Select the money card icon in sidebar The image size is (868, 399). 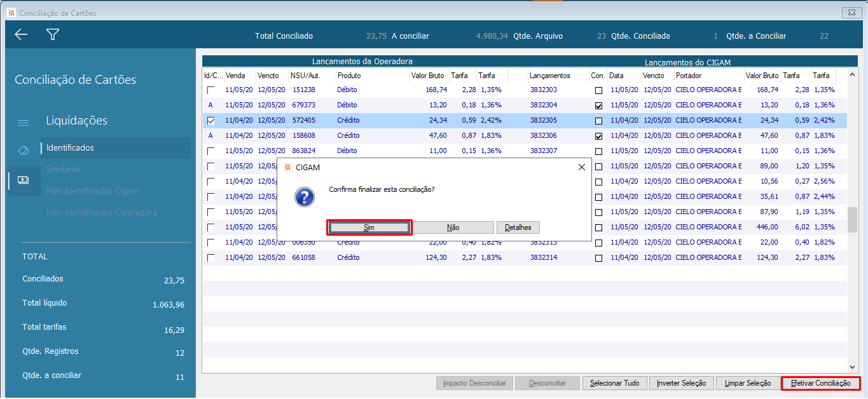tap(23, 180)
